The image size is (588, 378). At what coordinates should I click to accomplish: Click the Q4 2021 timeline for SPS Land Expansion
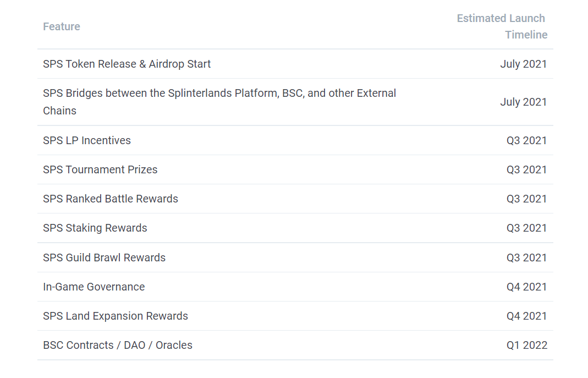pyautogui.click(x=527, y=316)
